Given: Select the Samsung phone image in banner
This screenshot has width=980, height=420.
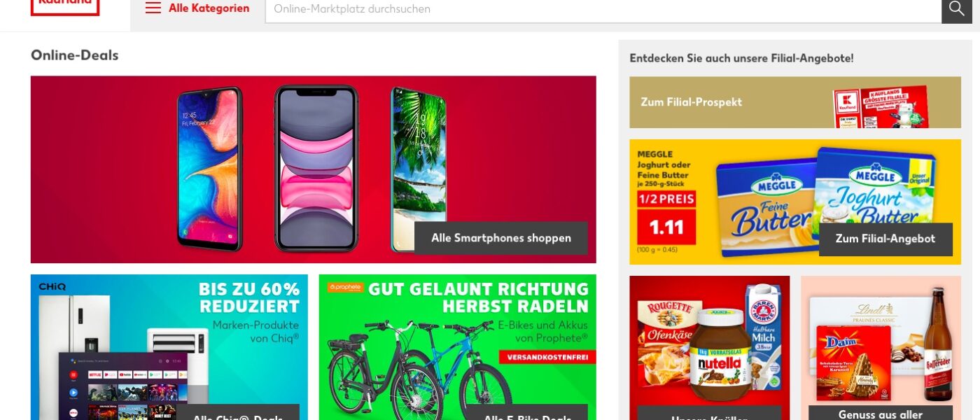Looking at the screenshot, I should pyautogui.click(x=209, y=169).
